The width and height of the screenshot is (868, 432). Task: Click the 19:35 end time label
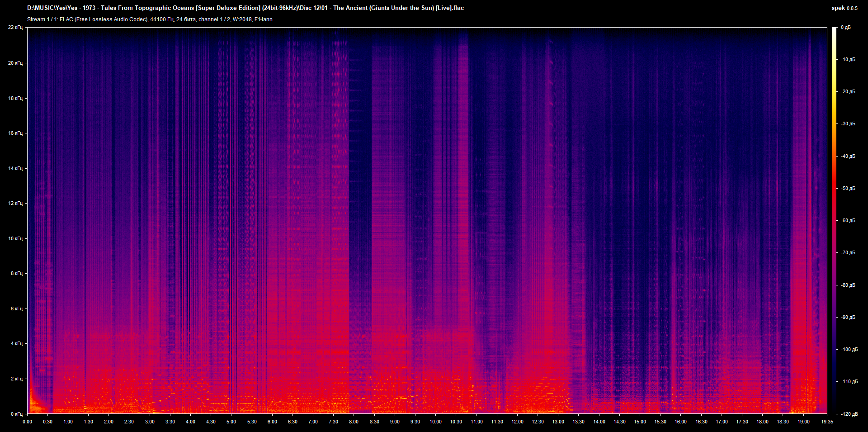[x=827, y=422]
